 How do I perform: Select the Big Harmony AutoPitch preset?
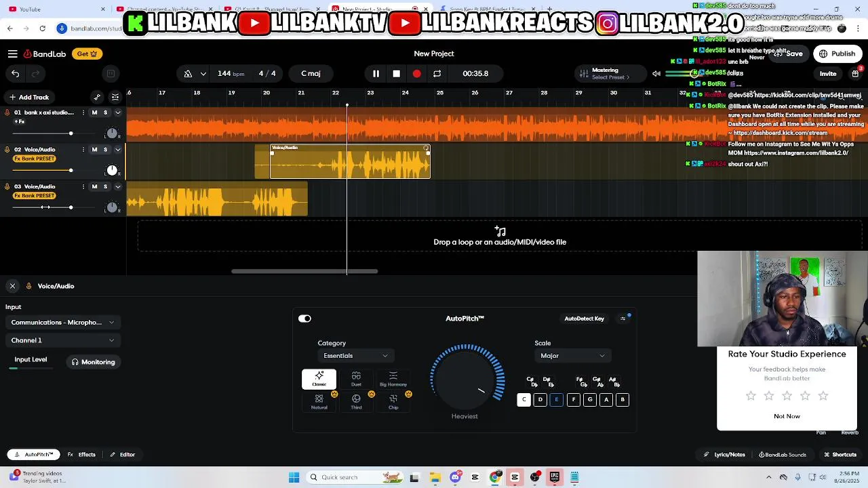coord(393,380)
